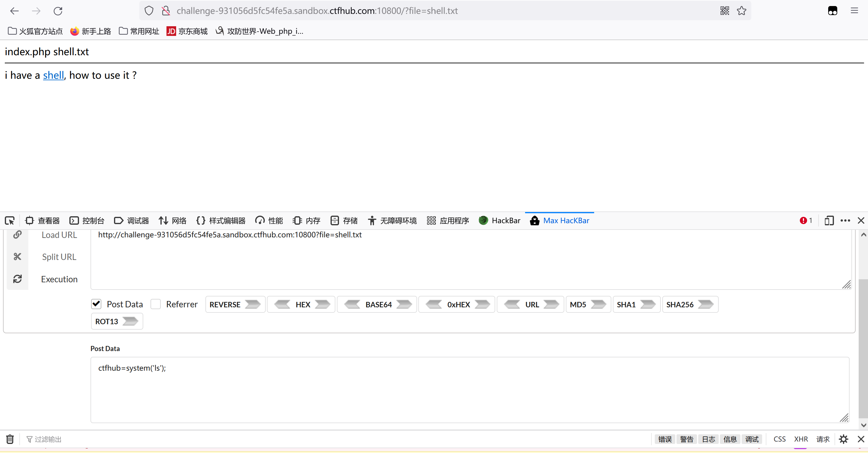Activate the element picker in devtools
The height and width of the screenshot is (453, 868).
pos(10,220)
